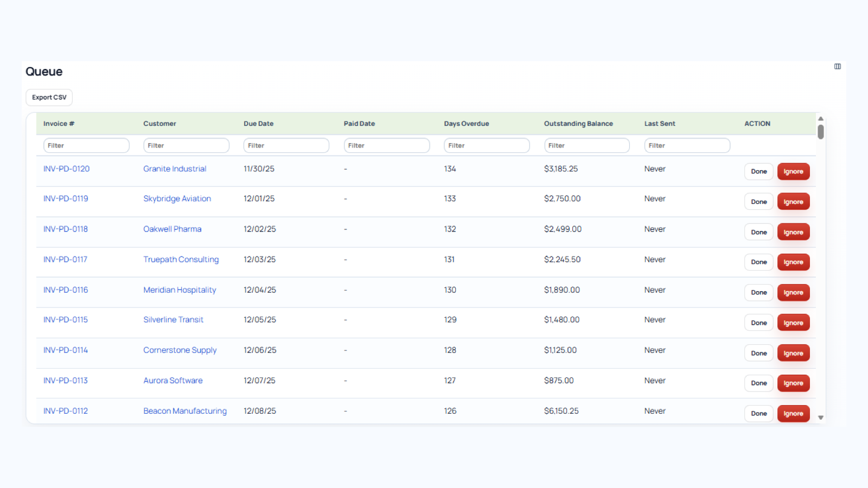Sort by Days Overdue column header
The image size is (868, 488).
(466, 124)
